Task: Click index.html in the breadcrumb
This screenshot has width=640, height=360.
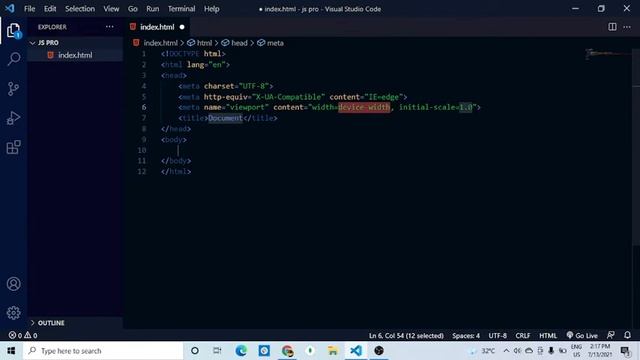Action: click(160, 43)
